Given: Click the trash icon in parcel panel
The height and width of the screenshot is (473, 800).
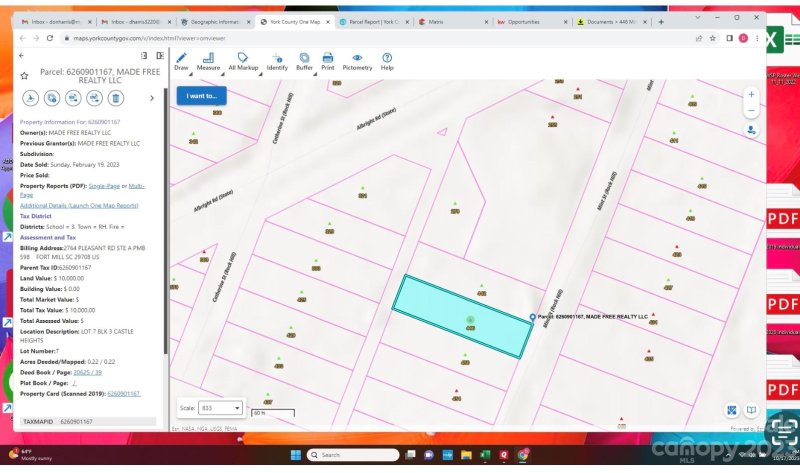Looking at the screenshot, I should coord(116,97).
